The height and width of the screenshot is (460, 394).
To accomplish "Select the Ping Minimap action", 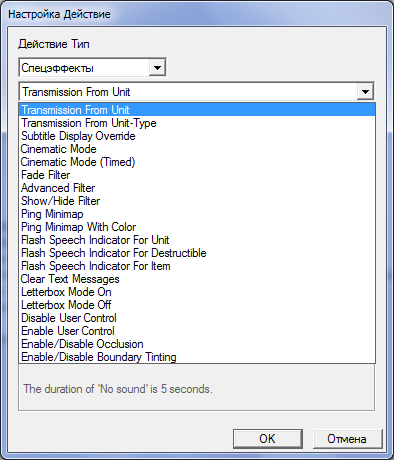I will [x=197, y=214].
